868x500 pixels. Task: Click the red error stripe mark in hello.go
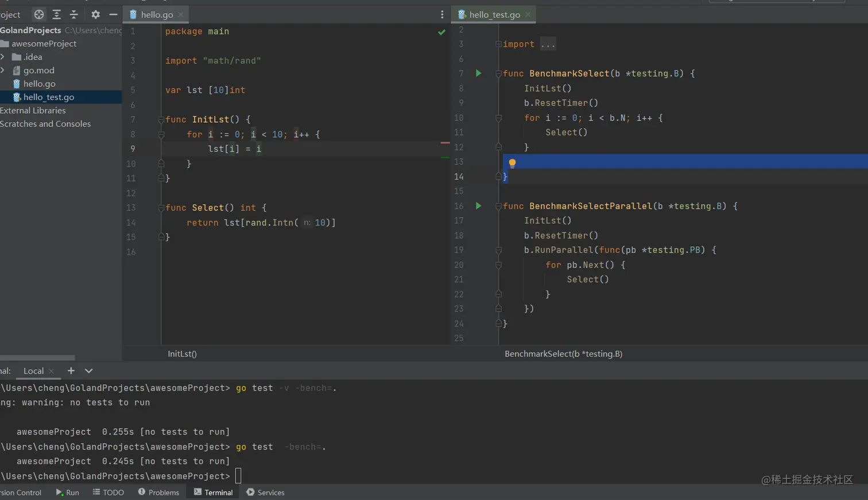445,142
